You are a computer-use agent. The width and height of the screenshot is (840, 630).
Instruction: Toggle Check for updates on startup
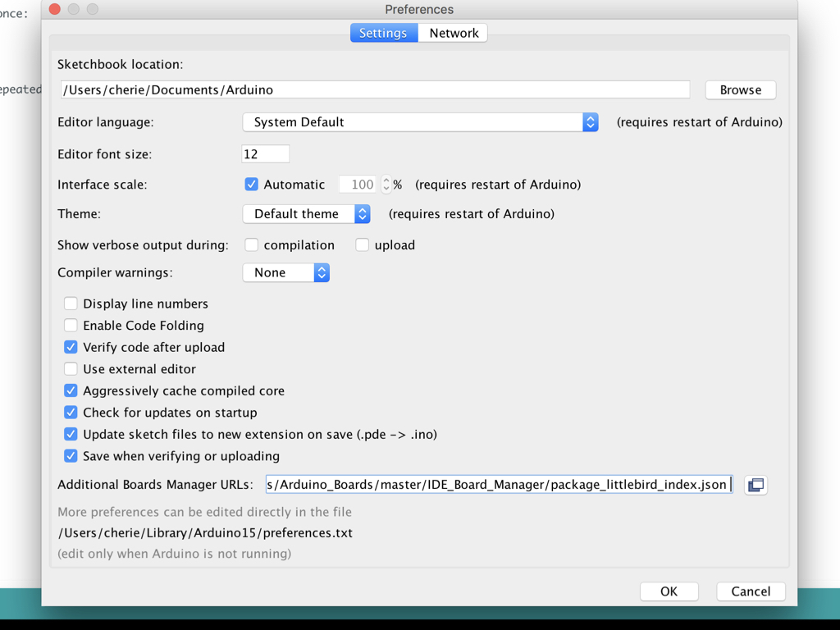(71, 413)
